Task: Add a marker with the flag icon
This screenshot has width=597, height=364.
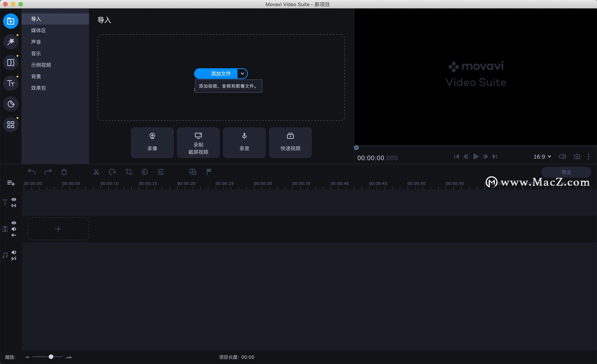Action: point(209,172)
